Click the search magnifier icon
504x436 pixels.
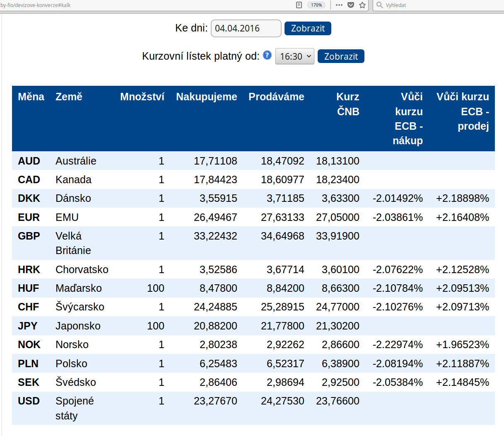pos(379,5)
